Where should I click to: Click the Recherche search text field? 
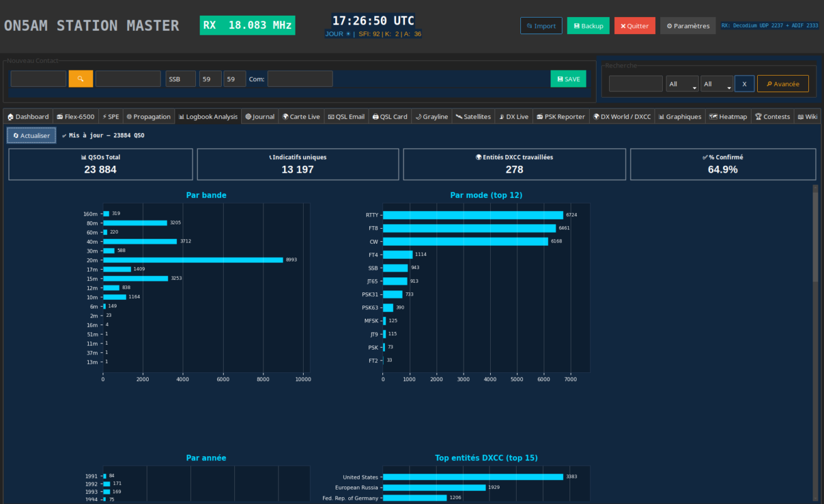click(x=636, y=84)
